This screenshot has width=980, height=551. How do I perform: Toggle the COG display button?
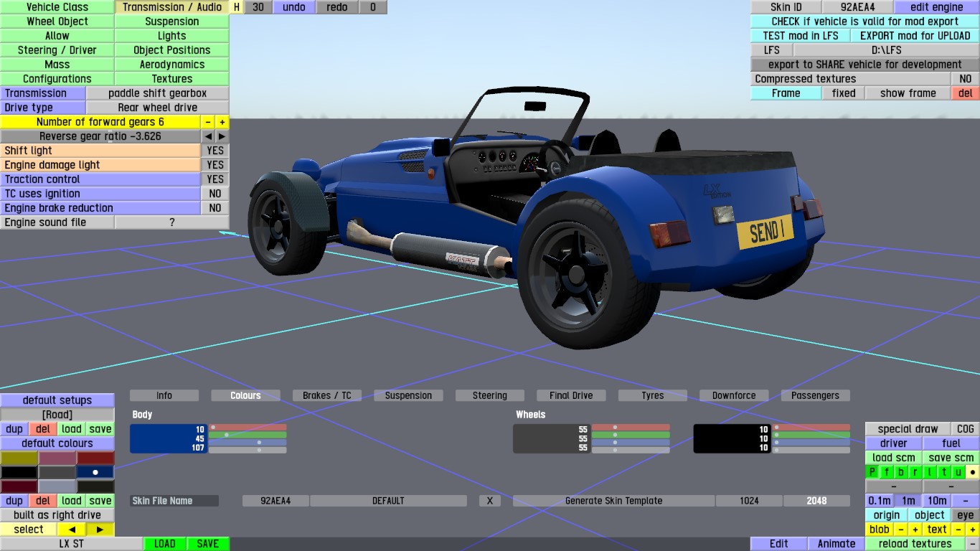[x=966, y=429]
